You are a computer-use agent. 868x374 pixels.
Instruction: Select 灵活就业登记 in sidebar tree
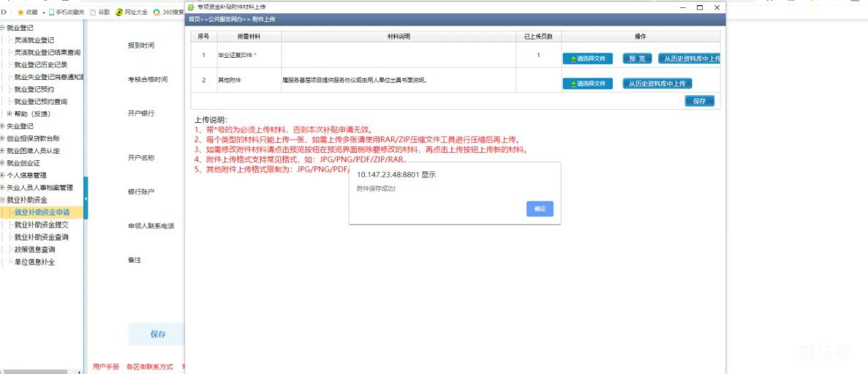point(34,40)
